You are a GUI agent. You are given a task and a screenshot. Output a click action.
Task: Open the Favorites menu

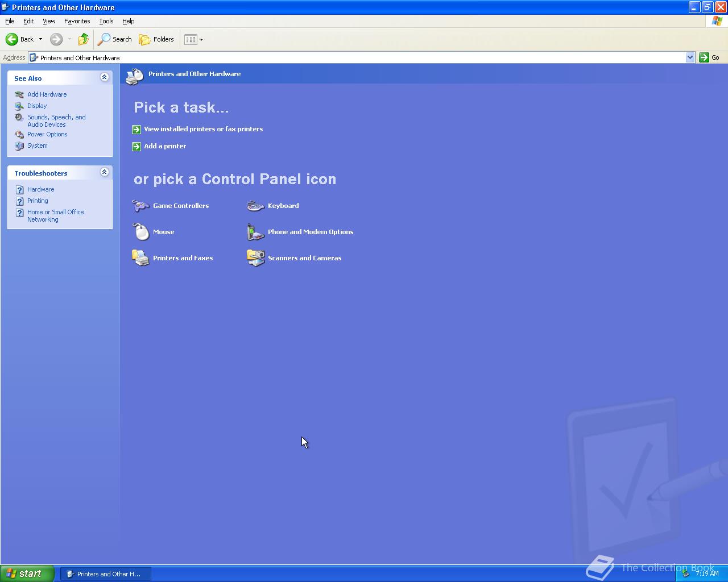[77, 21]
